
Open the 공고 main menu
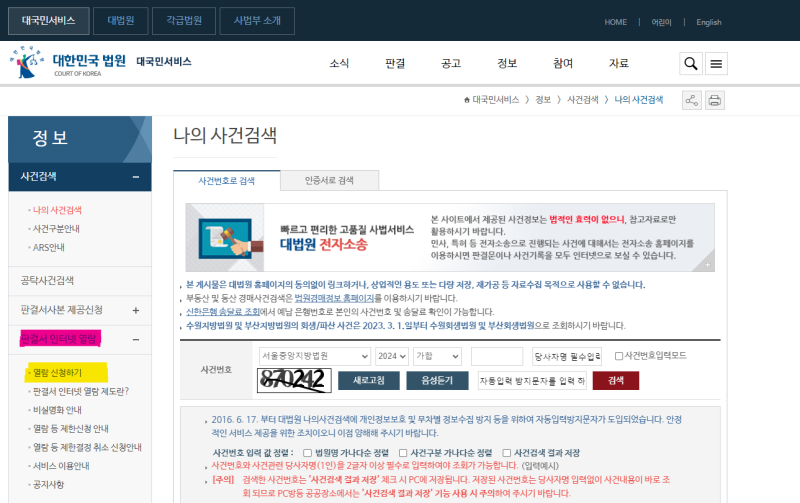[x=451, y=63]
